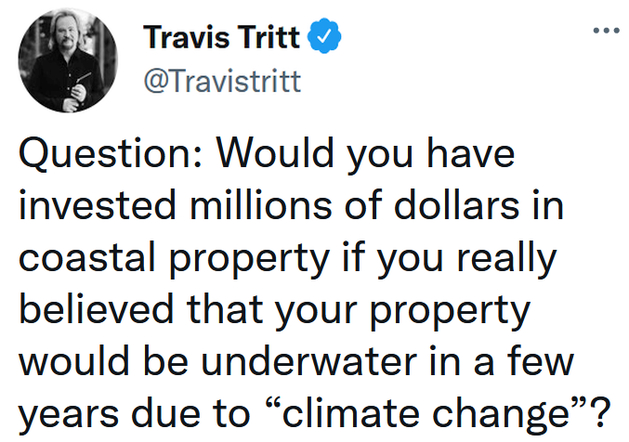
Task: Open Travis Tritt's circular profile photo
Action: (68, 61)
